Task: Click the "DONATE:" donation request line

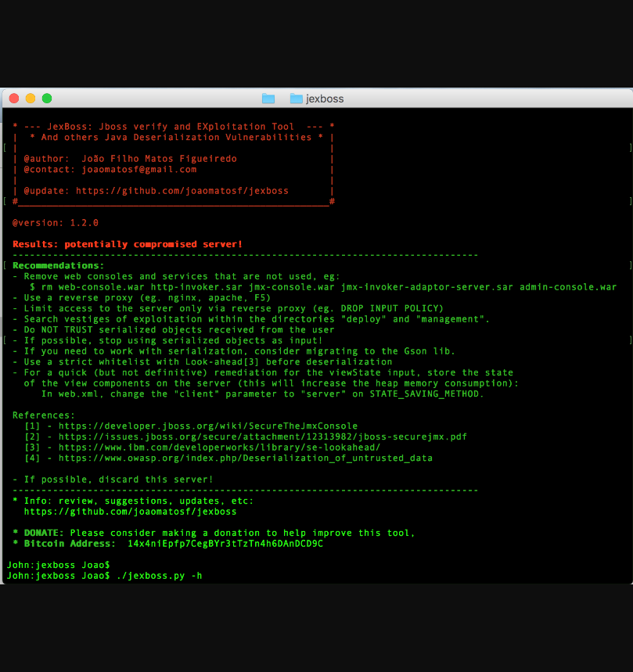Action: (x=214, y=534)
